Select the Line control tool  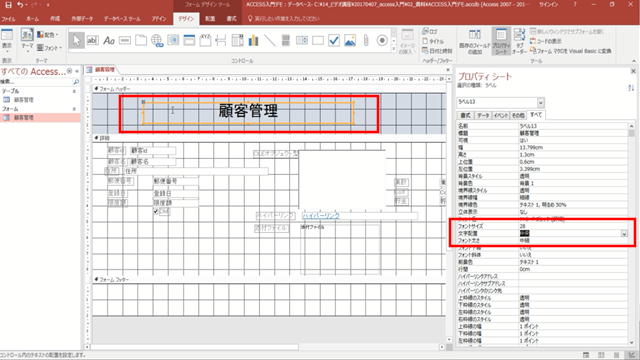tap(269, 40)
